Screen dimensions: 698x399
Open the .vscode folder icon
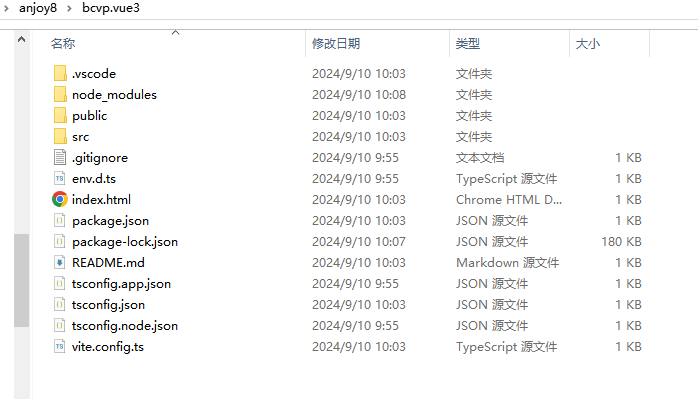[60, 73]
